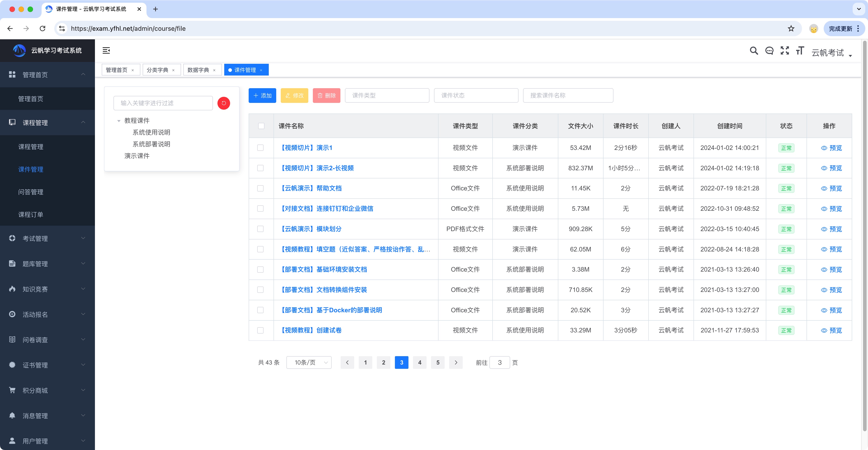Collapse the sidebar with hamburger icon
Image resolution: width=868 pixels, height=450 pixels.
click(x=106, y=51)
